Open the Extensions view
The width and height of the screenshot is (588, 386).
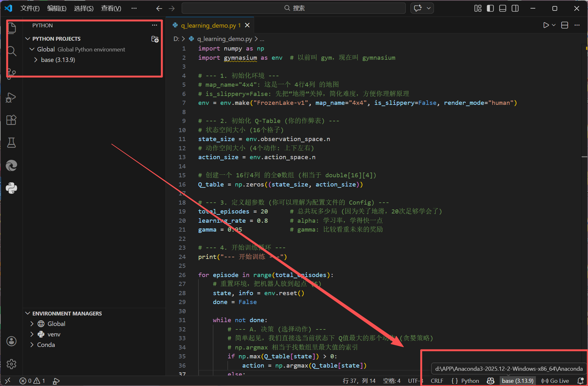(x=11, y=120)
